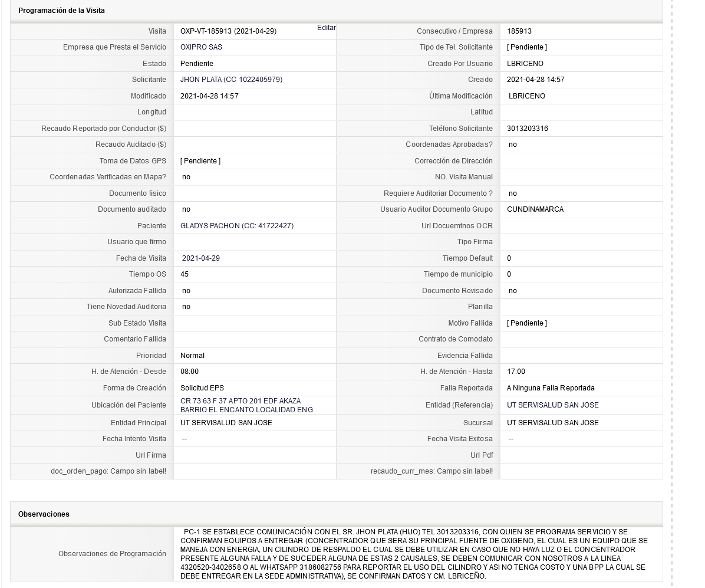Open Entidad (Referencia) UT SERVISALUD SAN JOSE link
705x588 pixels.
[x=552, y=405]
